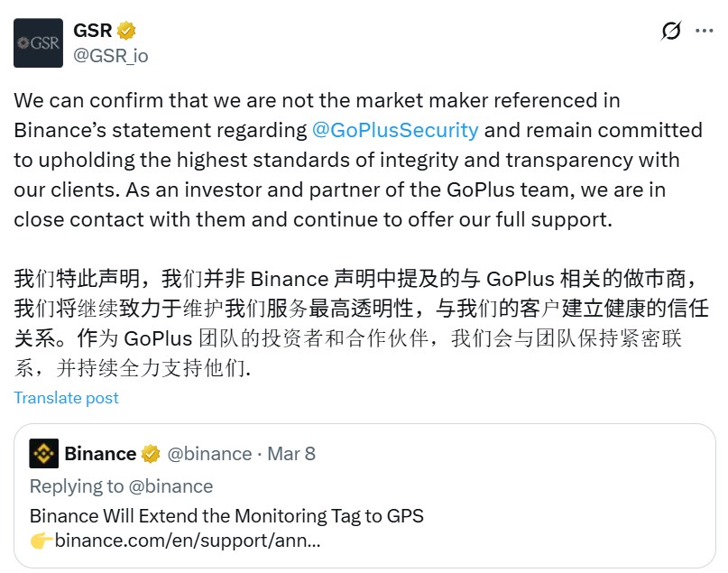Click the "Replying to @binance" line
Viewport: 728px width, 573px height.
(122, 486)
